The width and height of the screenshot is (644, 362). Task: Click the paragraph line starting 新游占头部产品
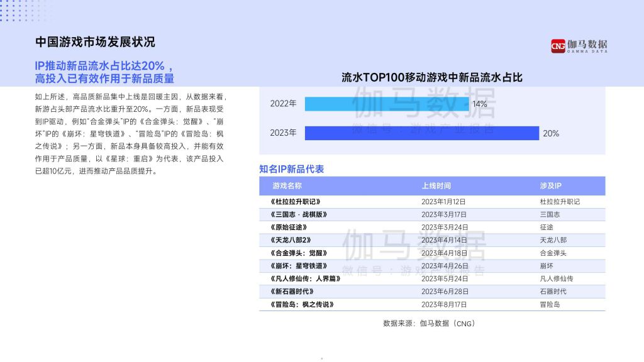pos(130,109)
